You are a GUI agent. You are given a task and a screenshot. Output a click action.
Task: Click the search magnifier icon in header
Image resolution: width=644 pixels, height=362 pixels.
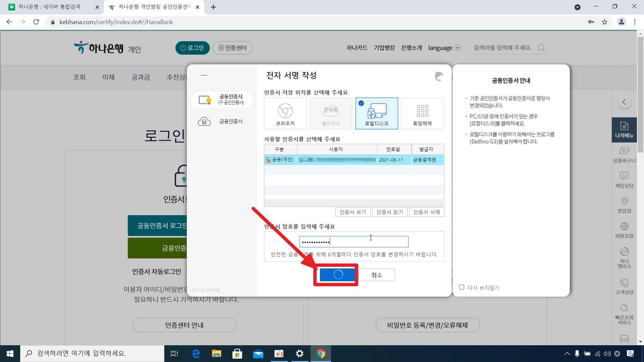tap(541, 48)
